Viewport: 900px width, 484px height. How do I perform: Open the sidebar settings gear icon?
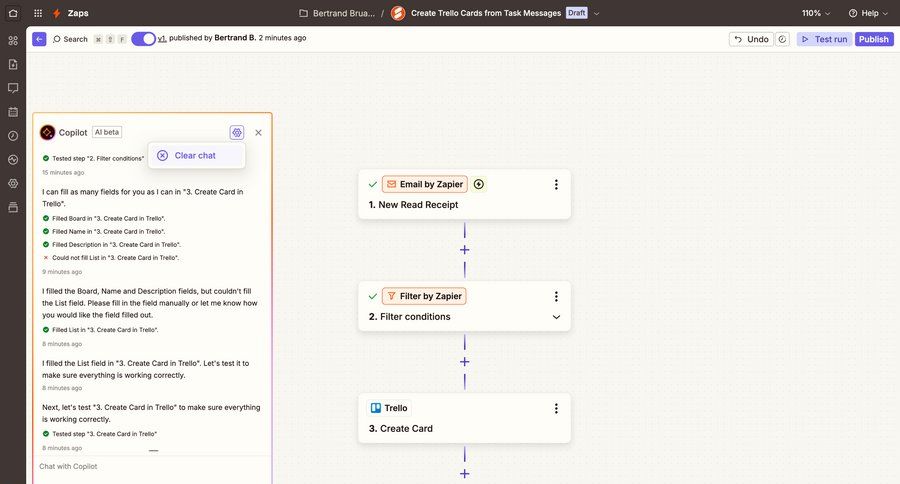pyautogui.click(x=13, y=183)
